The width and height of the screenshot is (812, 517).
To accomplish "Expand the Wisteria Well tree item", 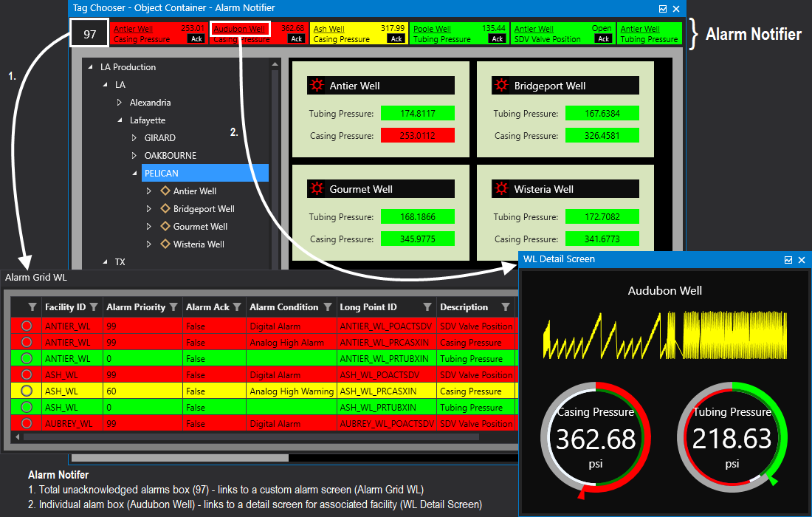I will click(x=148, y=244).
